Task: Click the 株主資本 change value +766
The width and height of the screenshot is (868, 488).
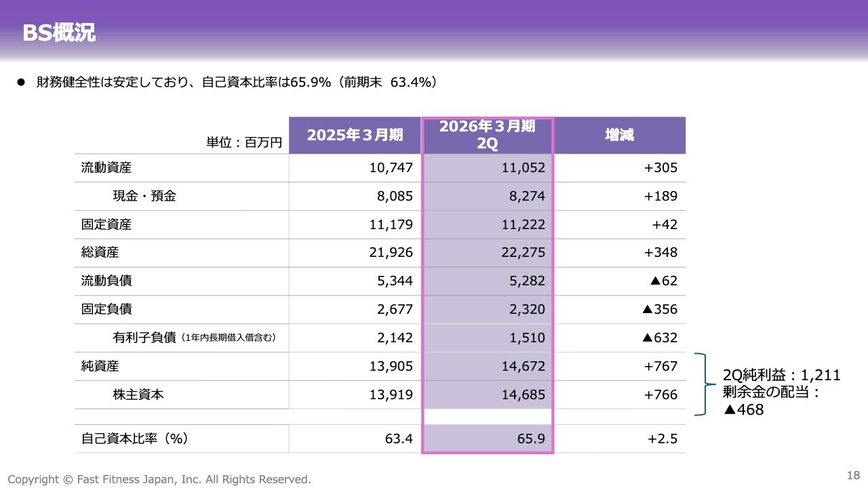Action: 660,394
